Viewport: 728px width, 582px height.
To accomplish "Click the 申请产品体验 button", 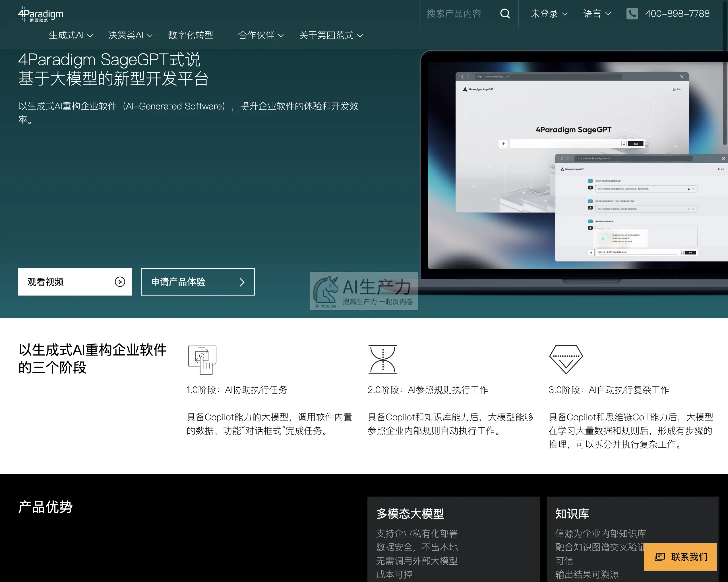I will [198, 282].
